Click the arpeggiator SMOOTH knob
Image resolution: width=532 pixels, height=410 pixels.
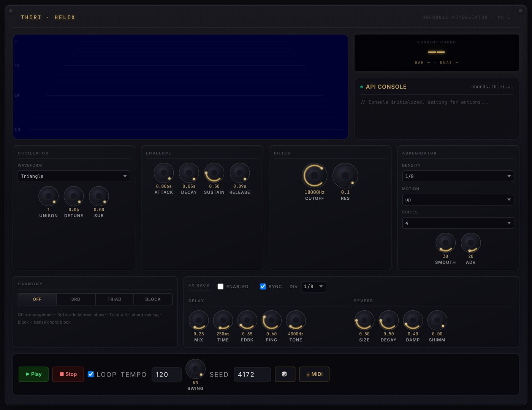(445, 243)
